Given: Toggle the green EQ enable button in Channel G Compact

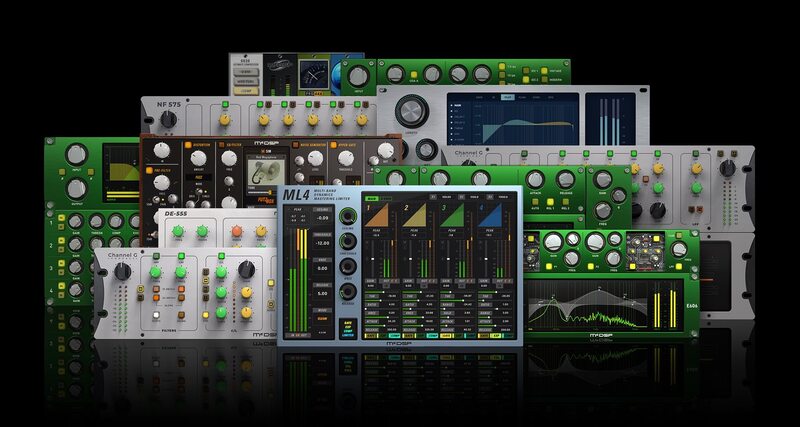Looking at the screenshot, I should click(221, 256).
